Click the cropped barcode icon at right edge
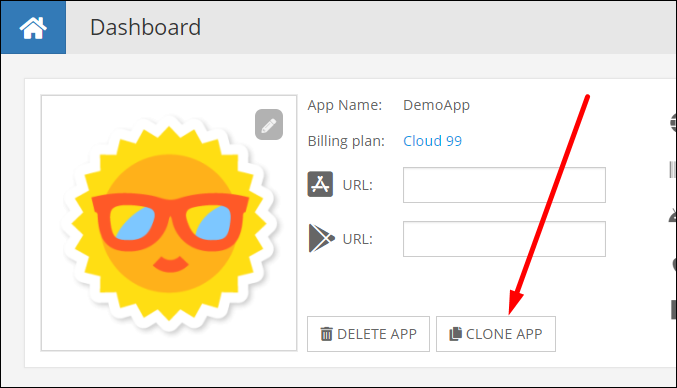The image size is (677, 388). (673, 169)
